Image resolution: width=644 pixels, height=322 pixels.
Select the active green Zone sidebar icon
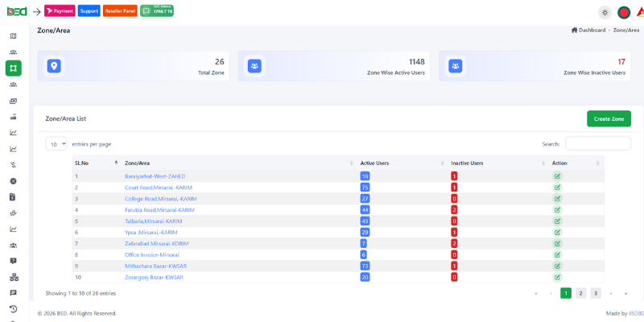(x=13, y=68)
